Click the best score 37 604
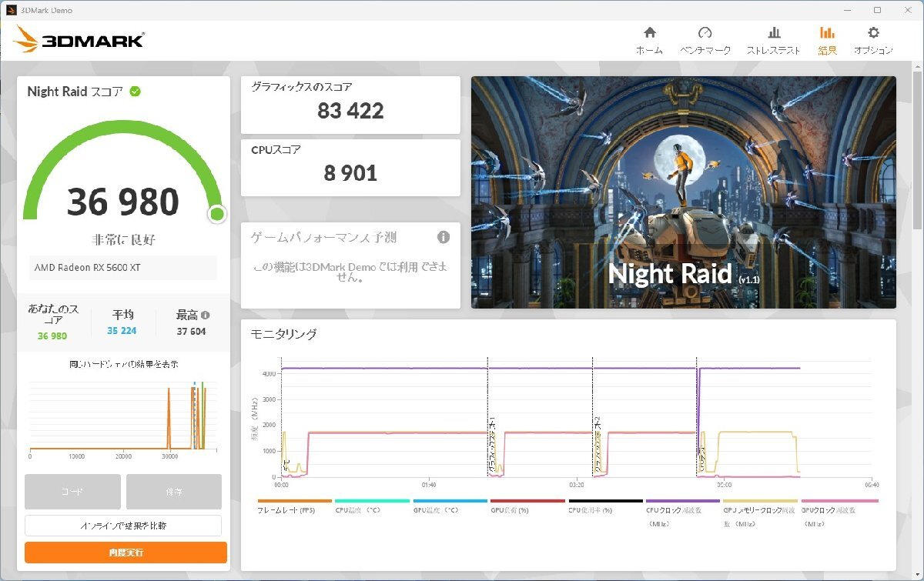 click(191, 331)
